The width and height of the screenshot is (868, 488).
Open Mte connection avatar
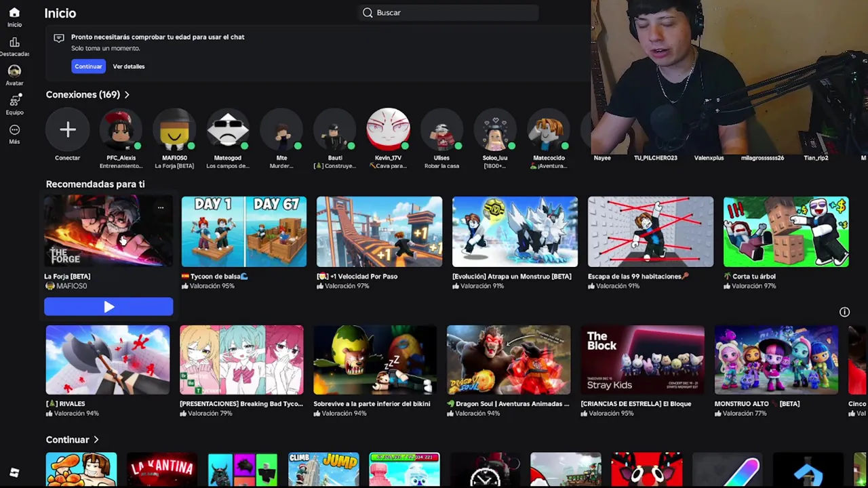coord(281,129)
